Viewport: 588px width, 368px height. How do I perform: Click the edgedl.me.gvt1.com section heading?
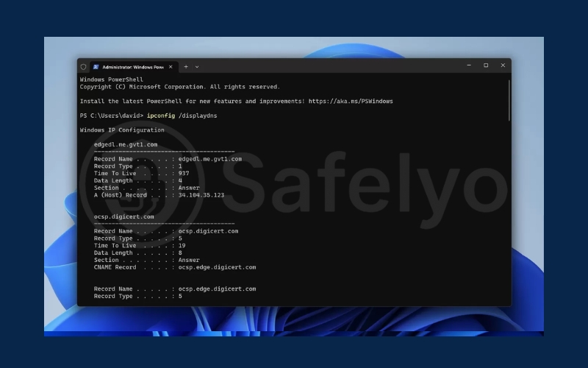pos(126,144)
